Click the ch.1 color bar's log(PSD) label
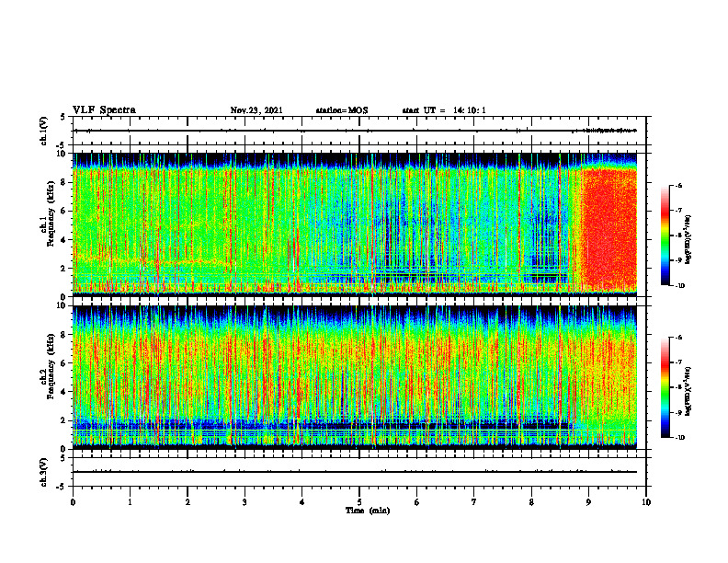 (688, 239)
